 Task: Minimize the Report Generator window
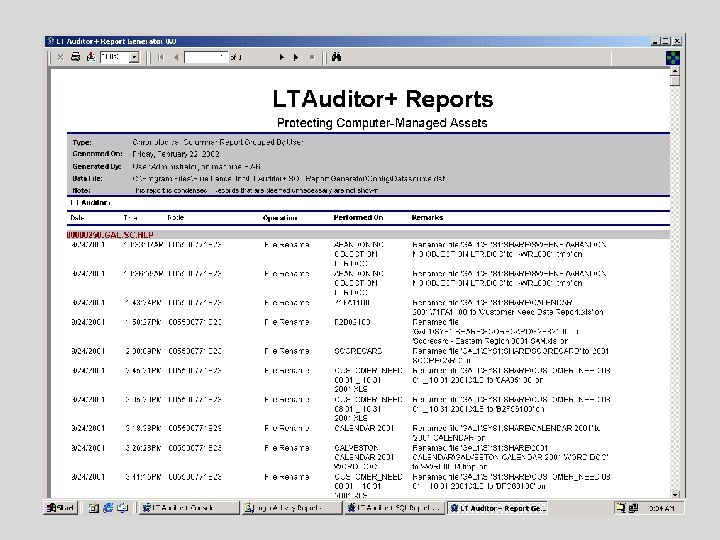pos(655,41)
